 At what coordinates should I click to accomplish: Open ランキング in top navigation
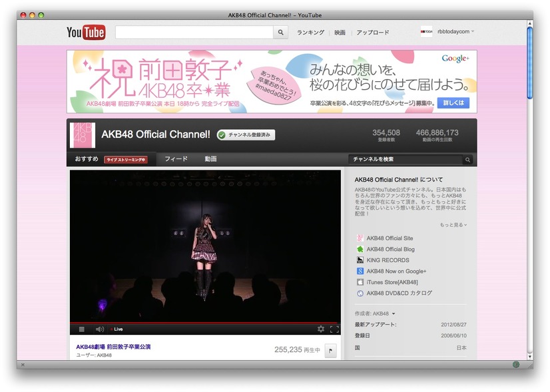pyautogui.click(x=310, y=32)
